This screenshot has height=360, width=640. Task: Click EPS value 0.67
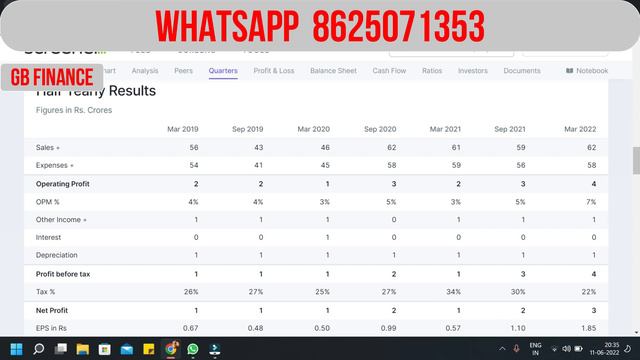(x=191, y=328)
